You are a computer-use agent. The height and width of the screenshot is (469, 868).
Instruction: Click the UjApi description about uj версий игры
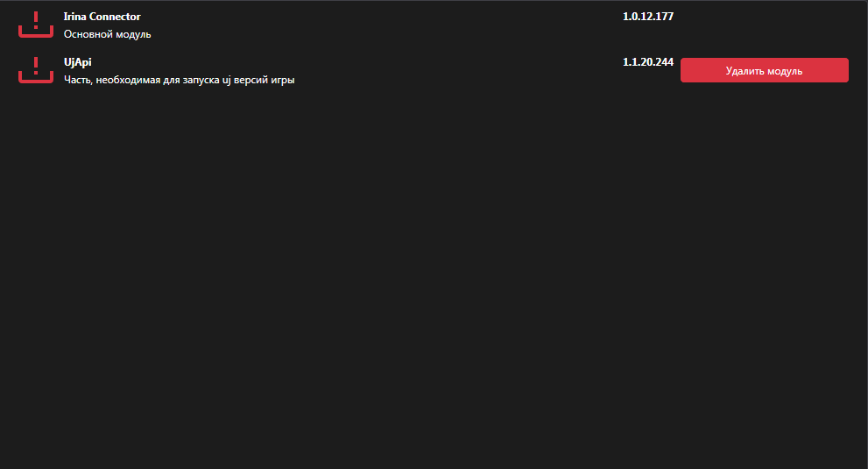[179, 80]
